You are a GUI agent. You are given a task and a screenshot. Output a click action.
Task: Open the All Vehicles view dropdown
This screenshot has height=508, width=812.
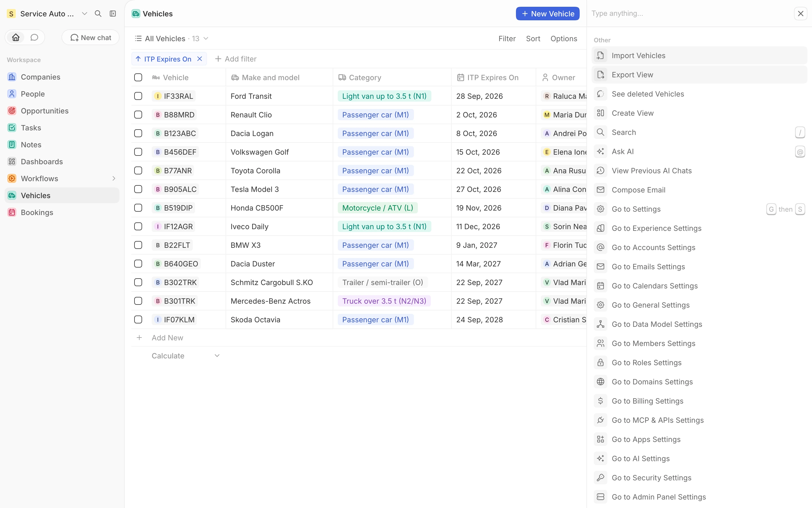172,39
